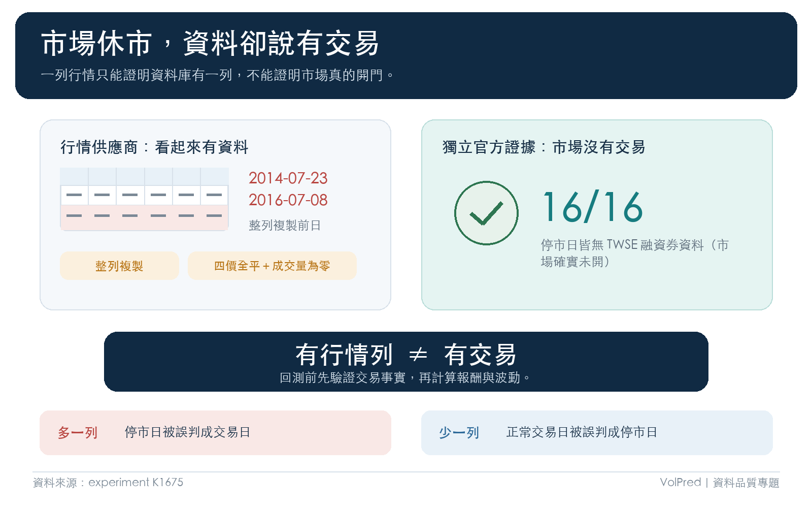Click the text 正常交易日被誤判成停市日
812x508 pixels.
[x=582, y=432]
